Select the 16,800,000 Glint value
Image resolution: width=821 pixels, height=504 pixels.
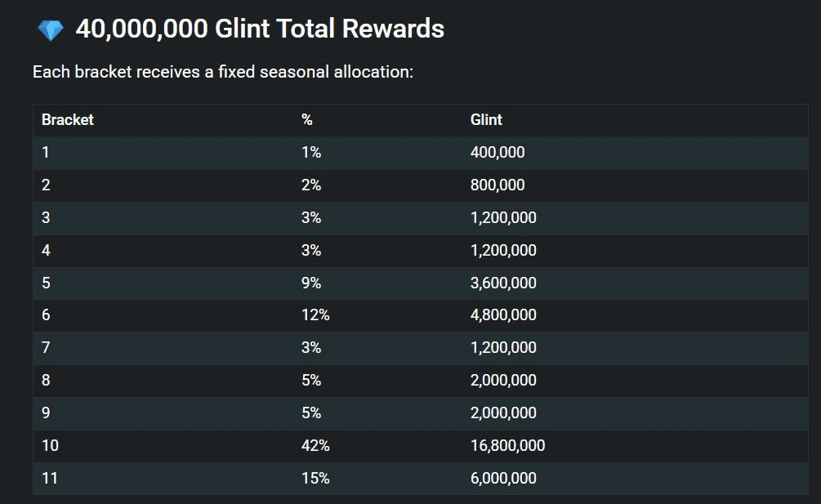(x=507, y=446)
